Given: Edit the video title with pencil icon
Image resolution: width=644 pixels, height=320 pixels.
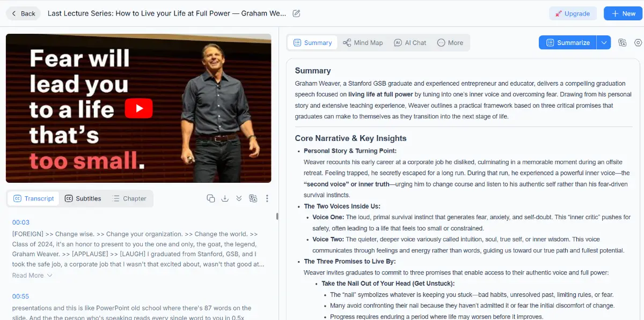Looking at the screenshot, I should (x=296, y=13).
